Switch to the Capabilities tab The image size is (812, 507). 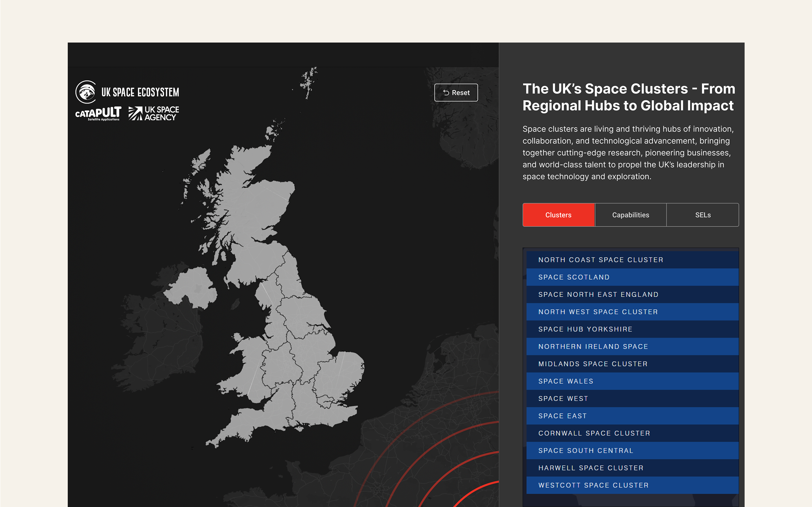[x=630, y=215]
